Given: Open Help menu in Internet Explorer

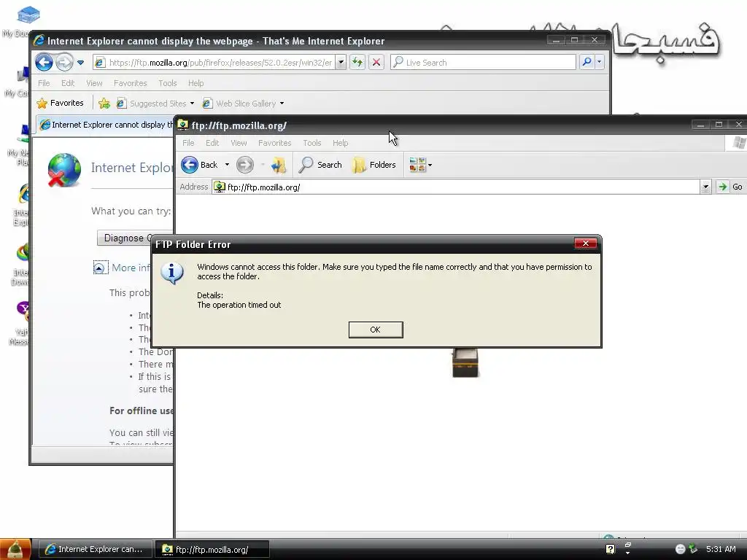Looking at the screenshot, I should click(x=196, y=83).
